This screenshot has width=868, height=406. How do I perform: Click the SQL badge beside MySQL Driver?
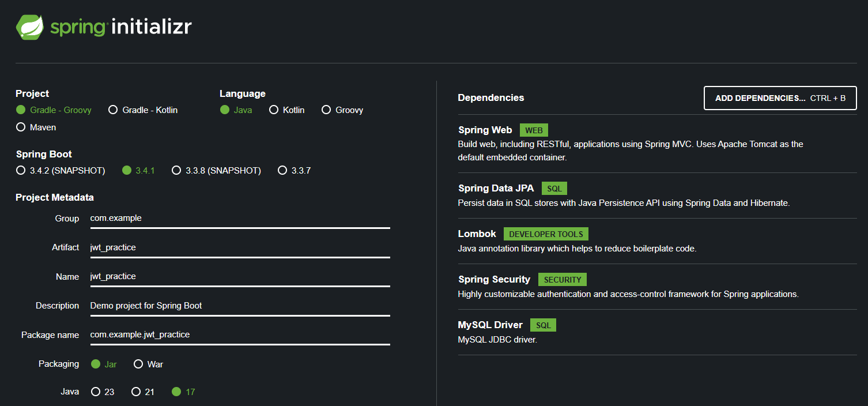543,325
